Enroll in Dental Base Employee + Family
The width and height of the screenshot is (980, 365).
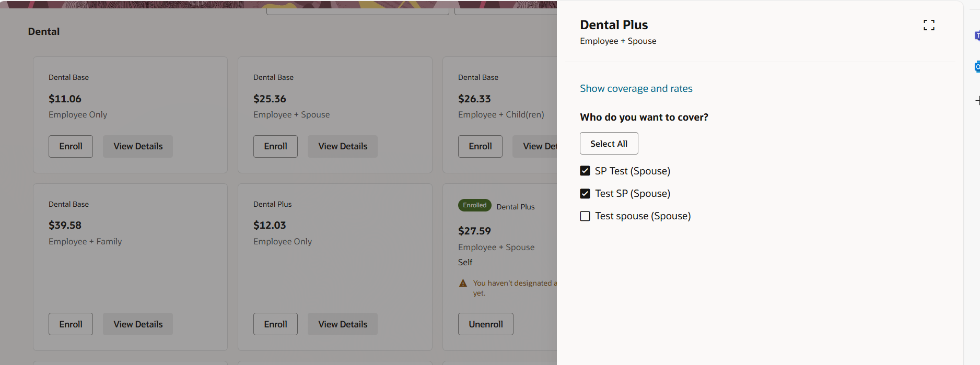pyautogui.click(x=71, y=324)
